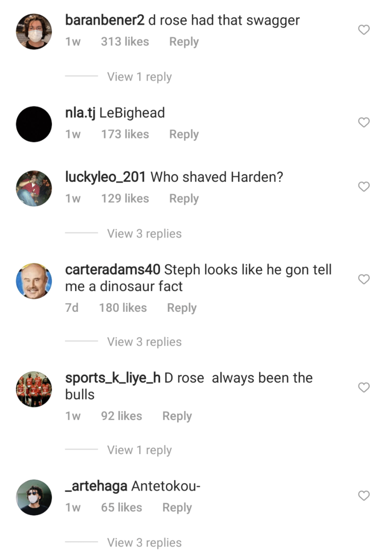
Task: Tap the heart on nla.tj's LeBighead comment
Action: click(364, 122)
